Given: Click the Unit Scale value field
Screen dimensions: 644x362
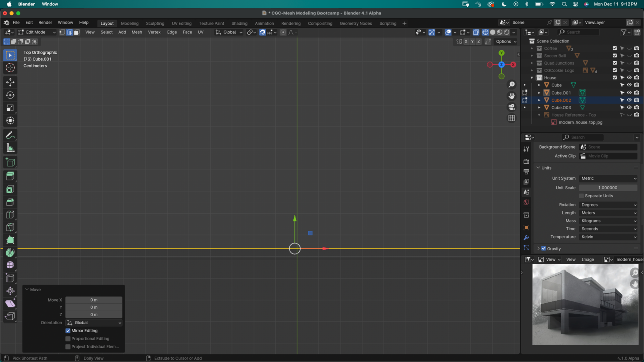Looking at the screenshot, I should coord(608,188).
